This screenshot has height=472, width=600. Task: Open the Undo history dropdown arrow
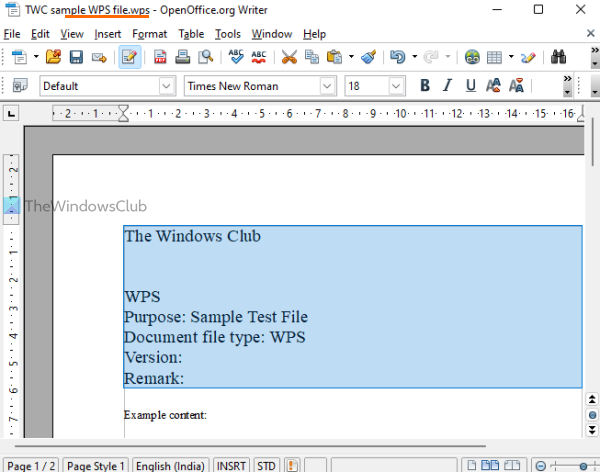coord(414,57)
